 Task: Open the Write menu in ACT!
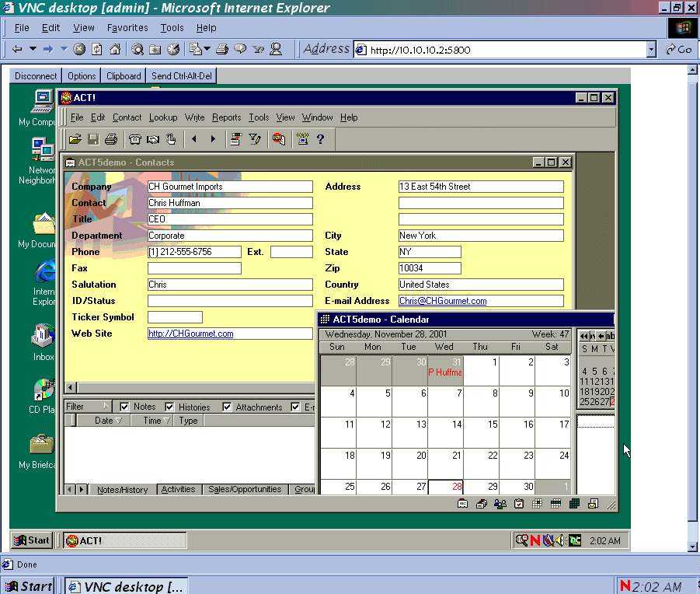(x=195, y=117)
